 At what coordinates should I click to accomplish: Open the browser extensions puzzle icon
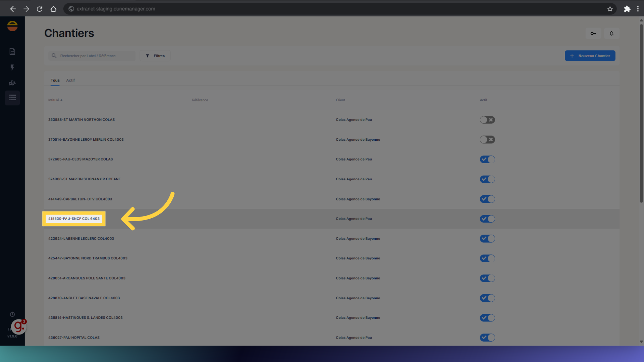point(627,9)
